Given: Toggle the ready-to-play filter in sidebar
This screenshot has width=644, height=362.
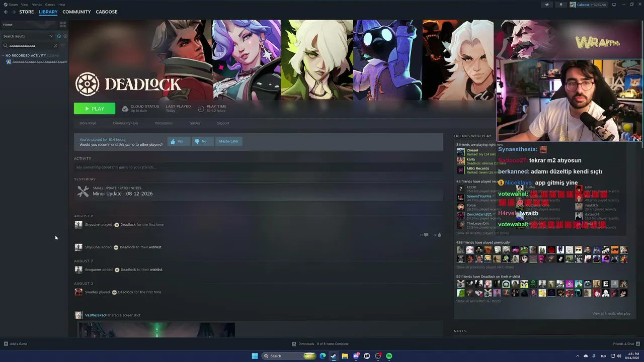Looking at the screenshot, I should [65, 36].
